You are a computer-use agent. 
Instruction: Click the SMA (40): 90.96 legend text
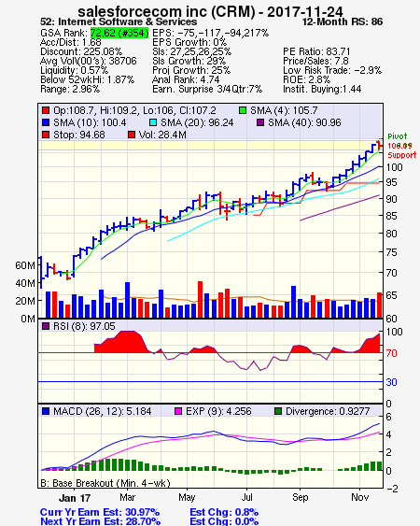coord(304,122)
